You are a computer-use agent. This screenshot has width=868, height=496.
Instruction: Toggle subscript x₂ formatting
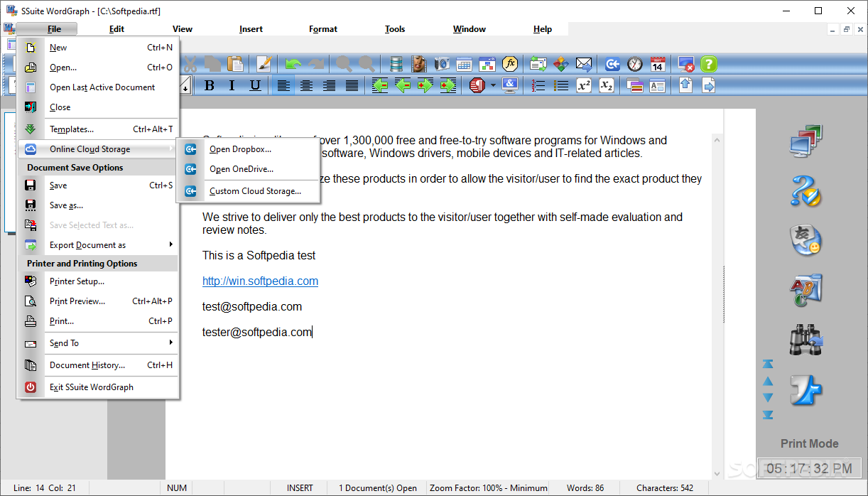tap(607, 85)
